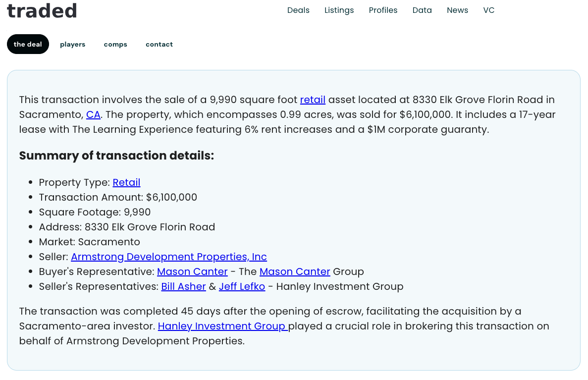Screen dimensions: 588x380
Task: Open Mason Canter link before 'Group'
Action: 295,271
